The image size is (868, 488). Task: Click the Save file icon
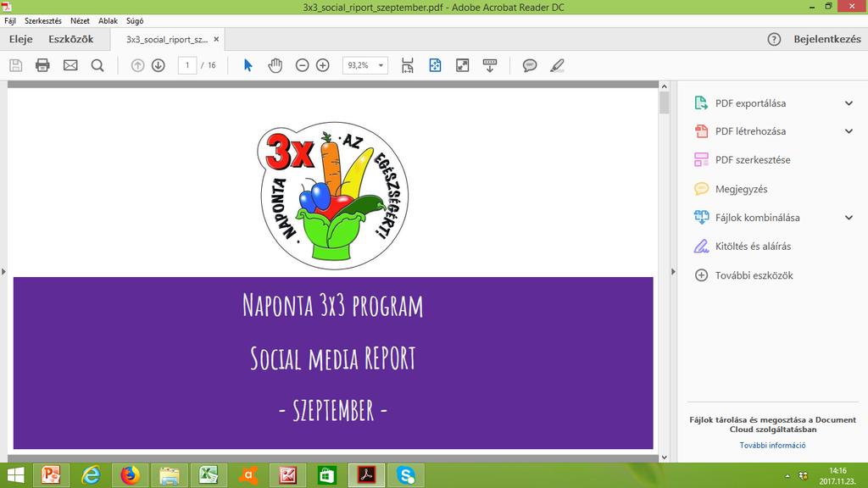point(16,65)
